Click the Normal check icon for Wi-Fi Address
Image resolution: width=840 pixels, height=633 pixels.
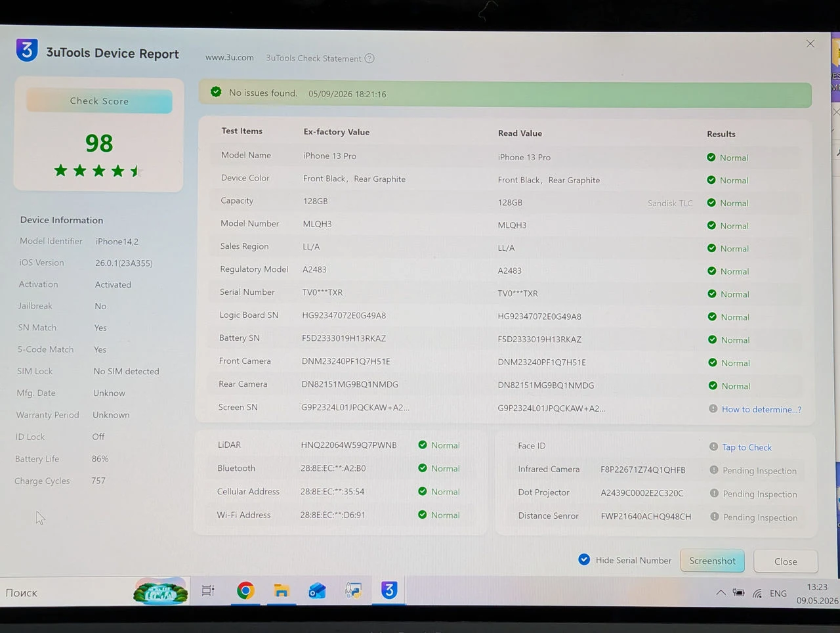[x=423, y=515]
